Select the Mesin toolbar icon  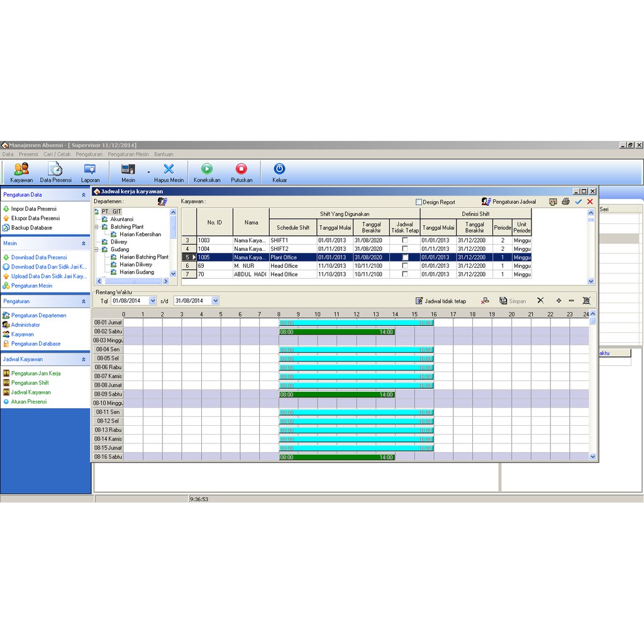128,169
